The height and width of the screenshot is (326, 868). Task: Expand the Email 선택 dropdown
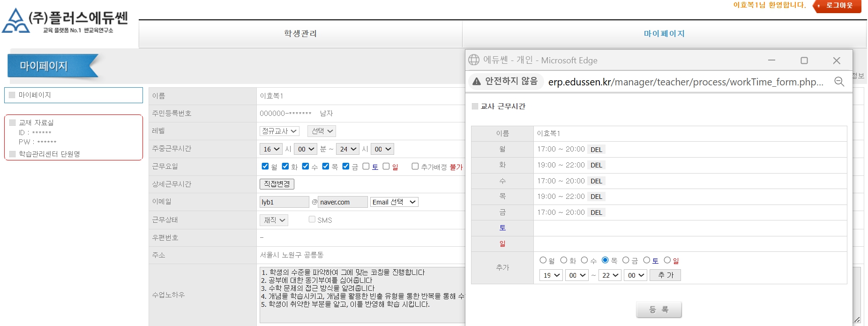coord(394,202)
